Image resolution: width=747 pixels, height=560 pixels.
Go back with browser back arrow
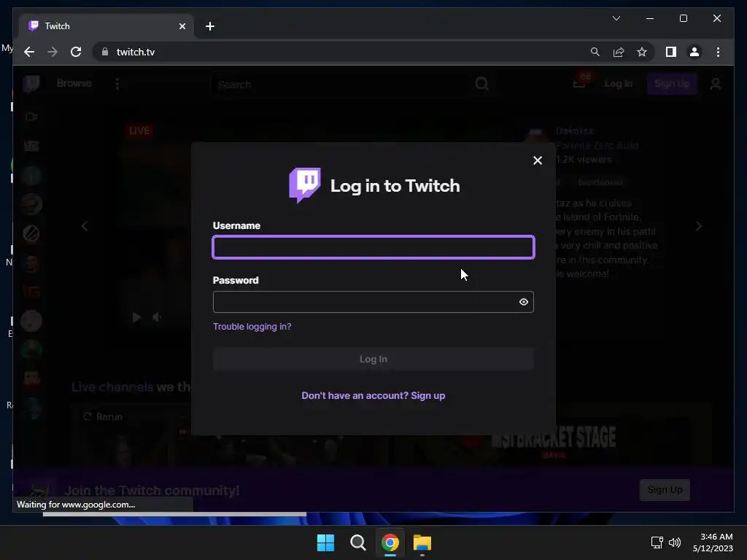point(29,52)
